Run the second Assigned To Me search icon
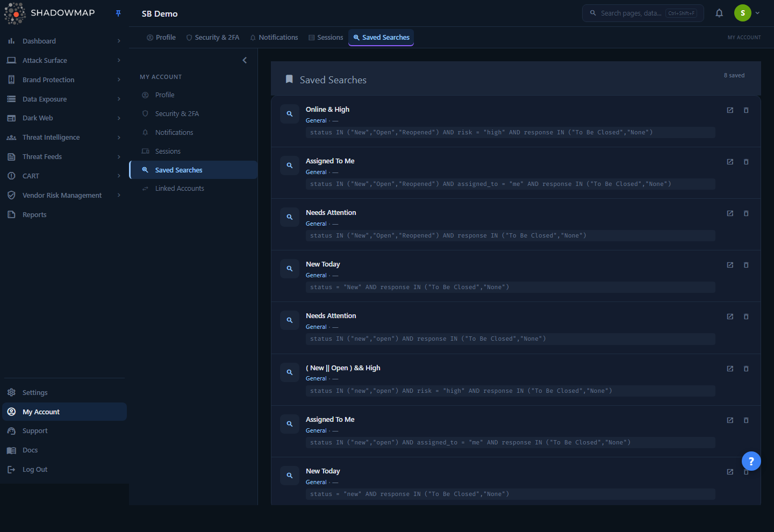Screen dimensions: 774x532 [x=290, y=424]
